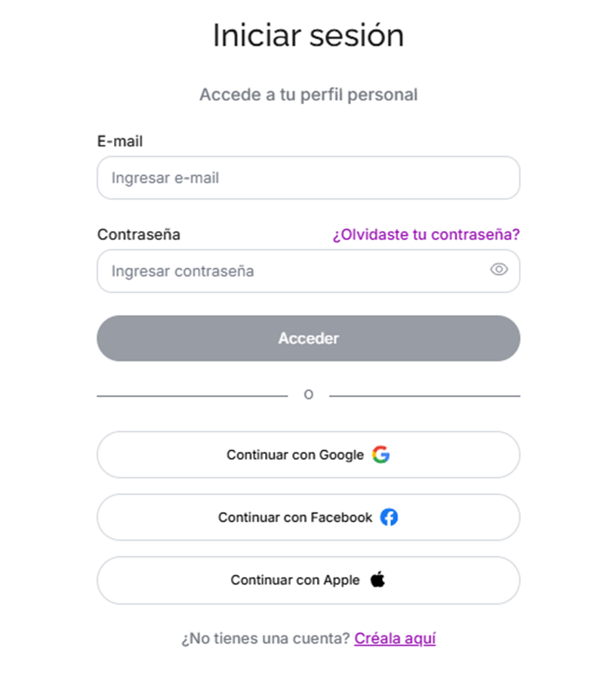Toggle password visibility with the eye icon
The image size is (616, 692).
click(499, 269)
